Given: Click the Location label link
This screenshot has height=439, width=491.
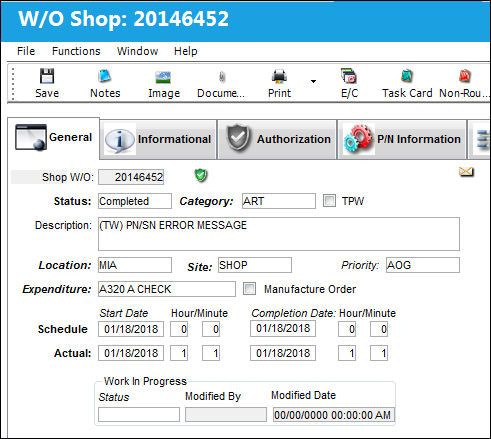Looking at the screenshot, I should pyautogui.click(x=65, y=265).
